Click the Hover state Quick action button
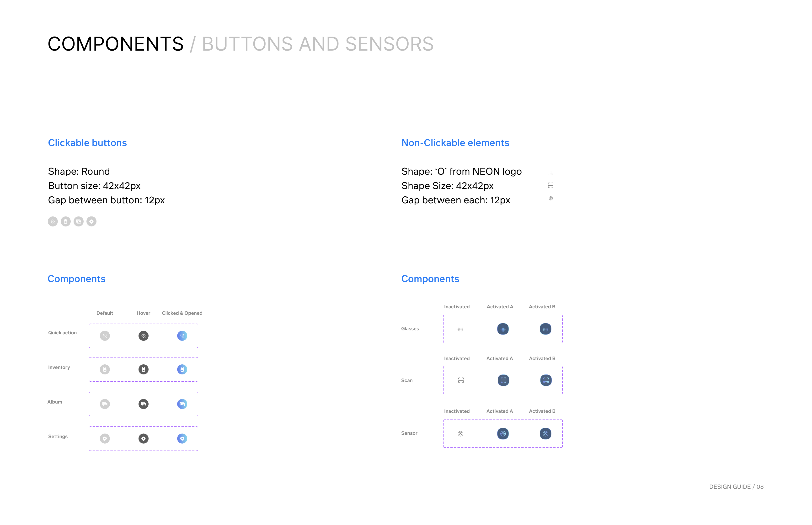Viewport: 812px width, 525px height. [x=143, y=336]
